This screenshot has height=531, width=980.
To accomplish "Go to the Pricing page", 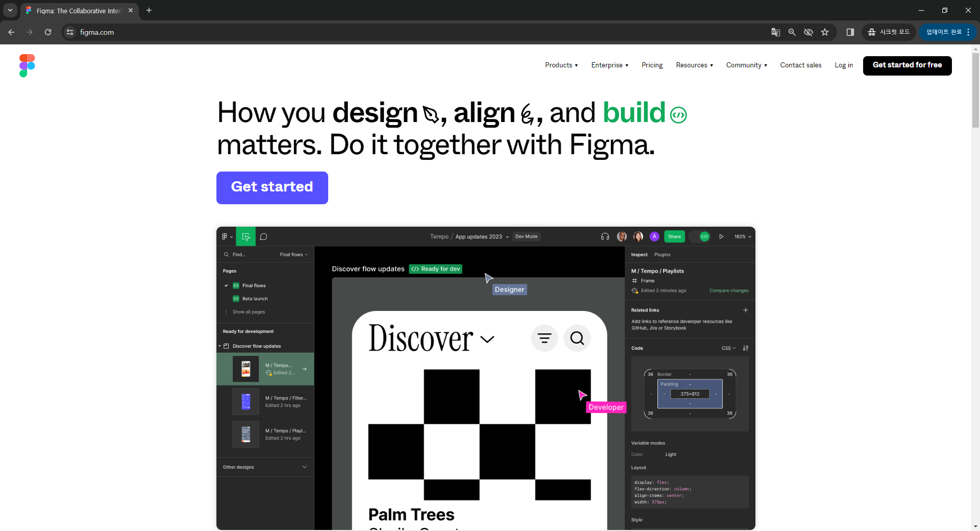I will [x=652, y=65].
